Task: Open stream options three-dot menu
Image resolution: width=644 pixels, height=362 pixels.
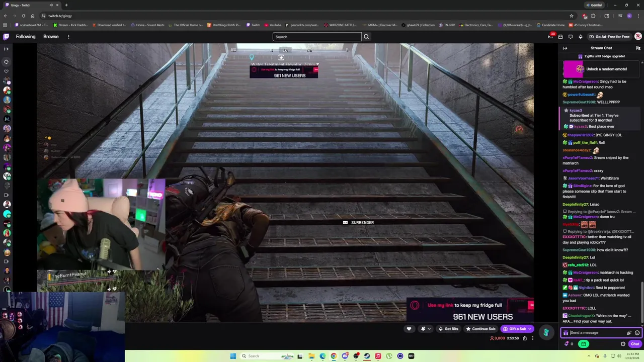Action: point(532,338)
